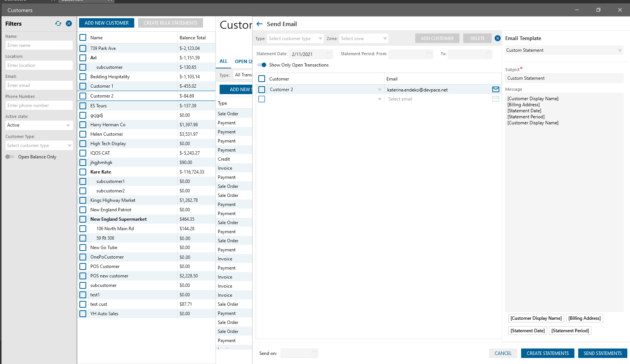Open the Statement Period From calendar
Image resolution: width=630 pixels, height=364 pixels.
click(429, 54)
